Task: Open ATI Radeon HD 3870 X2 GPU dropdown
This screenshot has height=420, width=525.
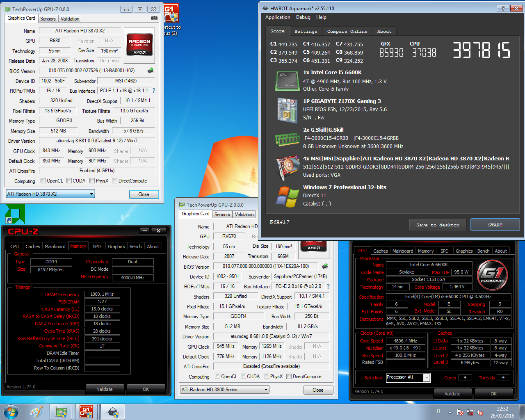Action: tap(50, 194)
